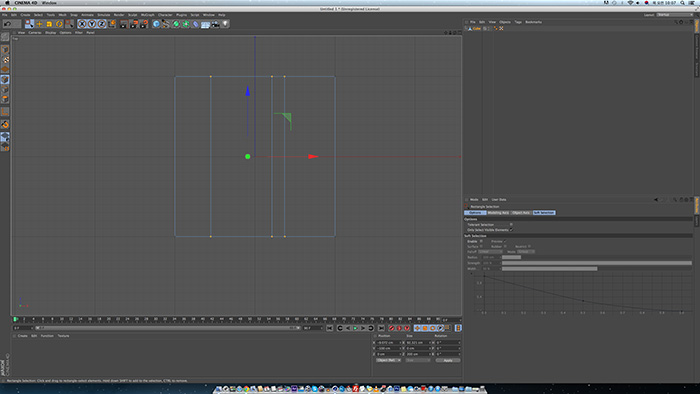Image resolution: width=700 pixels, height=394 pixels.
Task: Click the coordinate system icon
Action: 112,24
